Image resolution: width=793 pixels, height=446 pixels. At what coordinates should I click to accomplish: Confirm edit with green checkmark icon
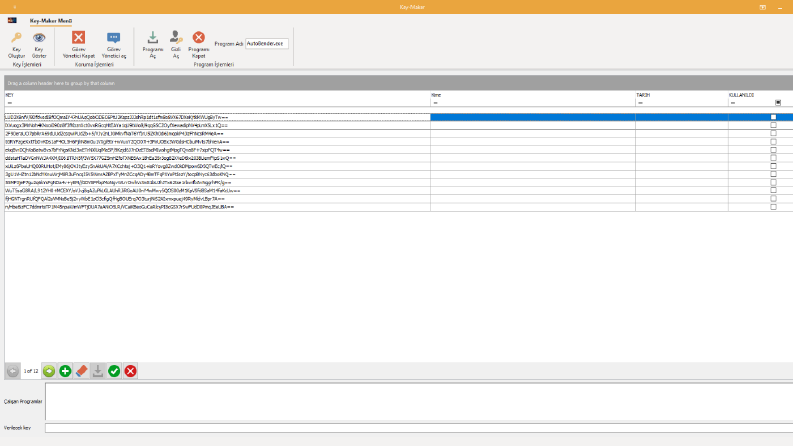click(114, 371)
